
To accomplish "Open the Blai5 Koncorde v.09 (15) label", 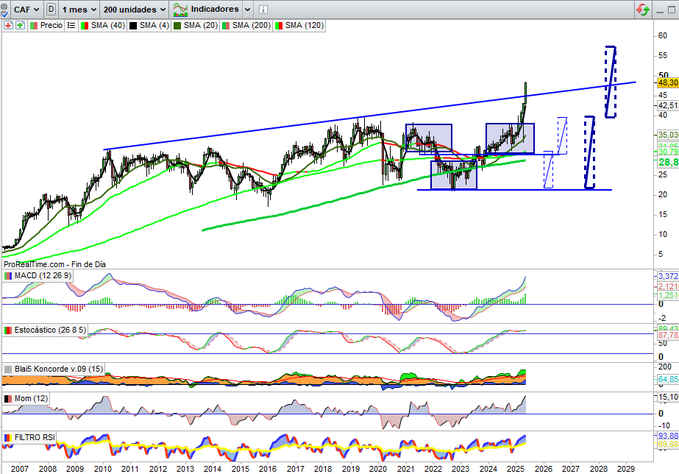I will click(x=59, y=369).
